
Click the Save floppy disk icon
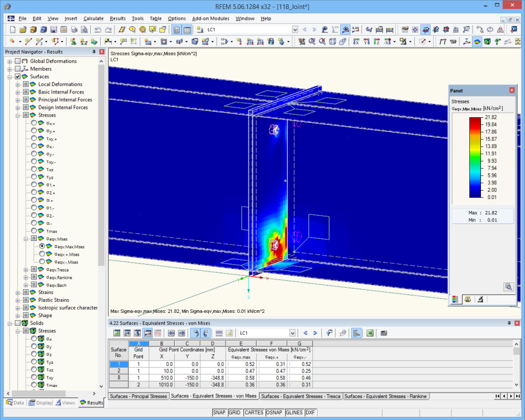(x=54, y=30)
